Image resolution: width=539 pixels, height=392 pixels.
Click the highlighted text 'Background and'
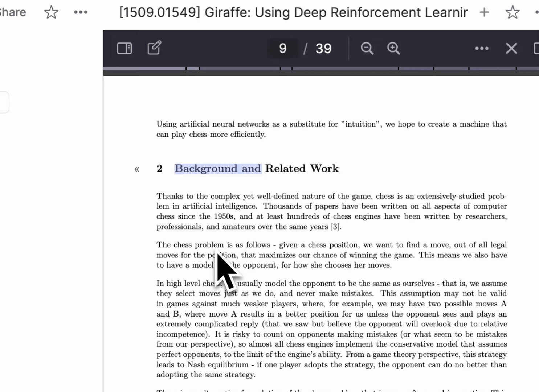point(217,168)
